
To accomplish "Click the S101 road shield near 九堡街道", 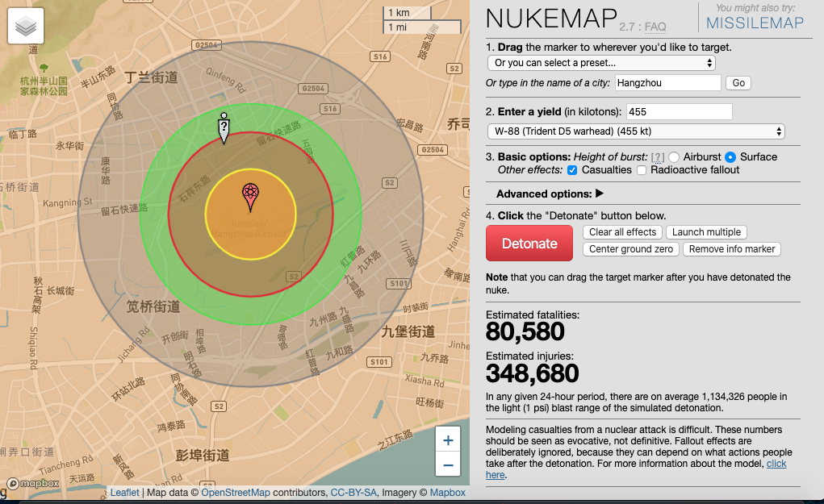I will (379, 362).
